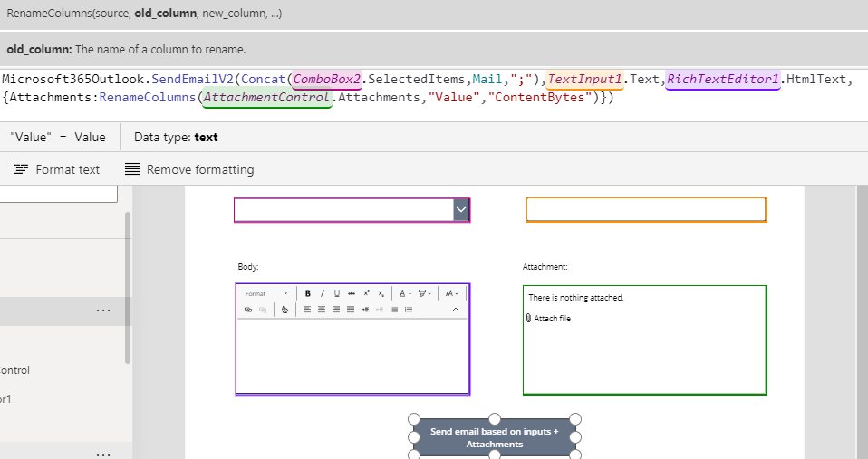Increase indent in the editor
The width and height of the screenshot is (868, 459).
(x=365, y=310)
